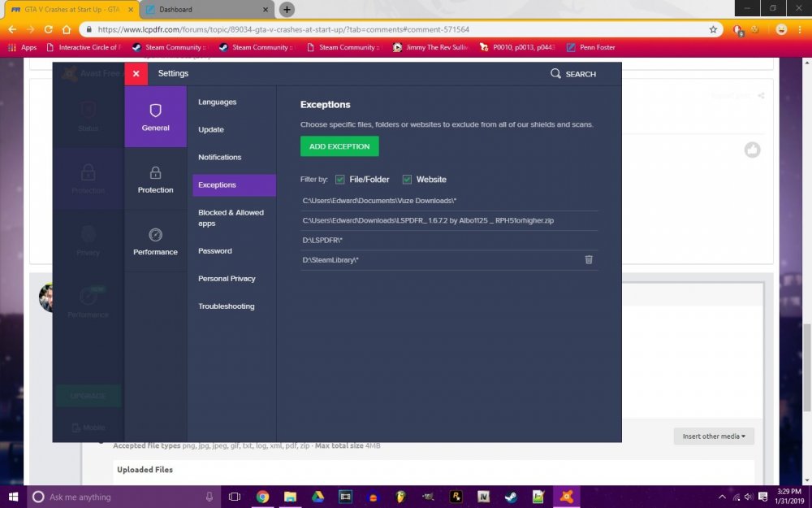Open the Performance section in Avast sidebar
This screenshot has height=508, width=812.
click(x=88, y=301)
